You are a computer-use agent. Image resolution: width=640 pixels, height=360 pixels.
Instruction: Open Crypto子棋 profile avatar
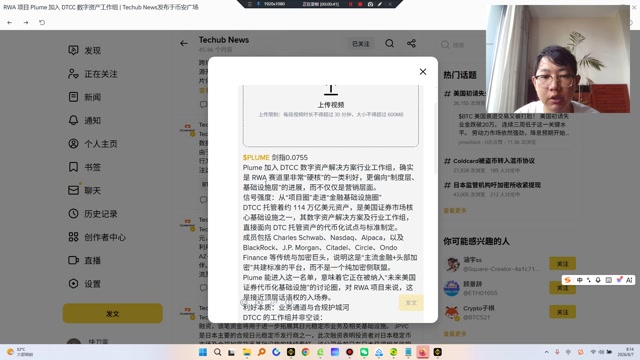click(x=451, y=312)
